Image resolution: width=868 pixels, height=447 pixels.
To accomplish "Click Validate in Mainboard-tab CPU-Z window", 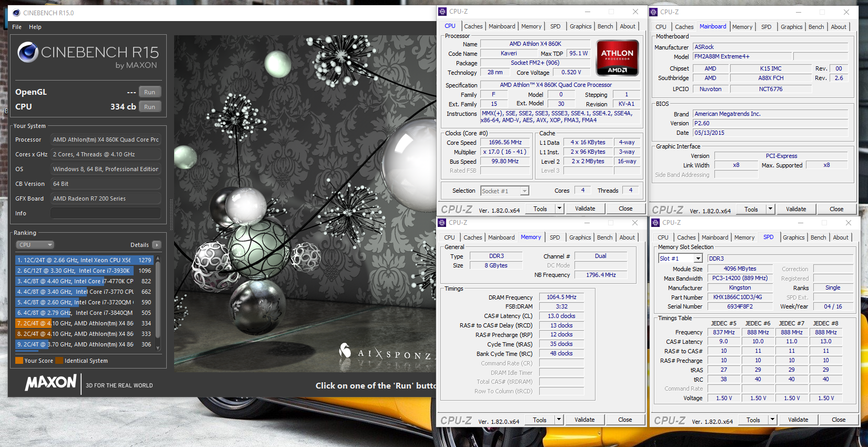I will click(796, 209).
